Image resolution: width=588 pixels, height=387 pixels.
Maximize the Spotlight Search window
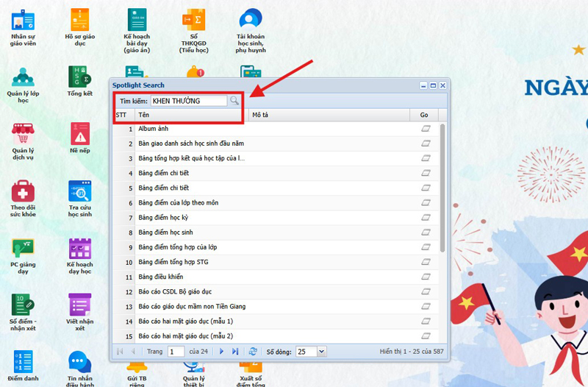click(x=433, y=85)
